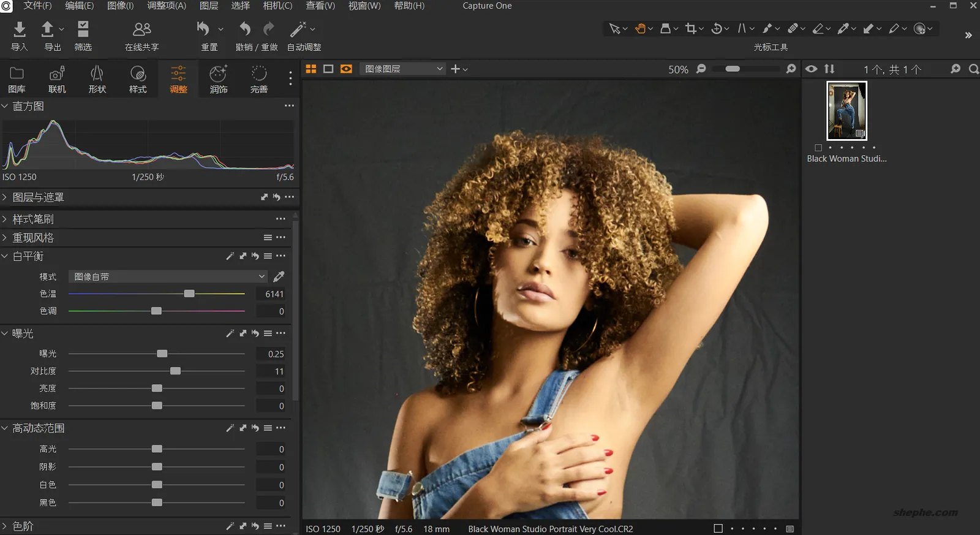Click the browser sort arrows icon
The height and width of the screenshot is (535, 980).
829,69
